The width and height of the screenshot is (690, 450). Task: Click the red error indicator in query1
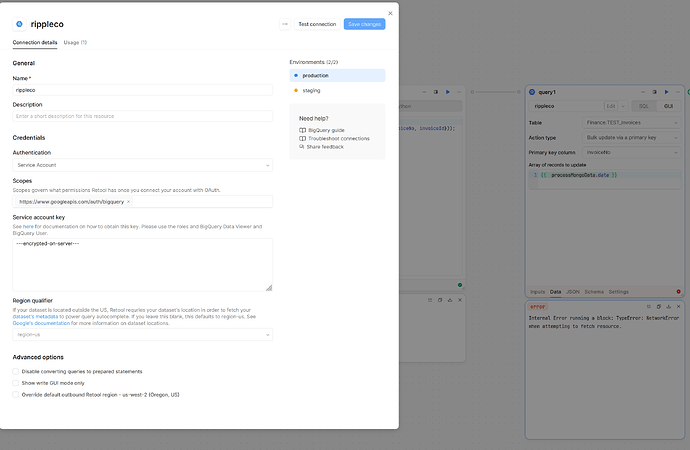tap(678, 291)
